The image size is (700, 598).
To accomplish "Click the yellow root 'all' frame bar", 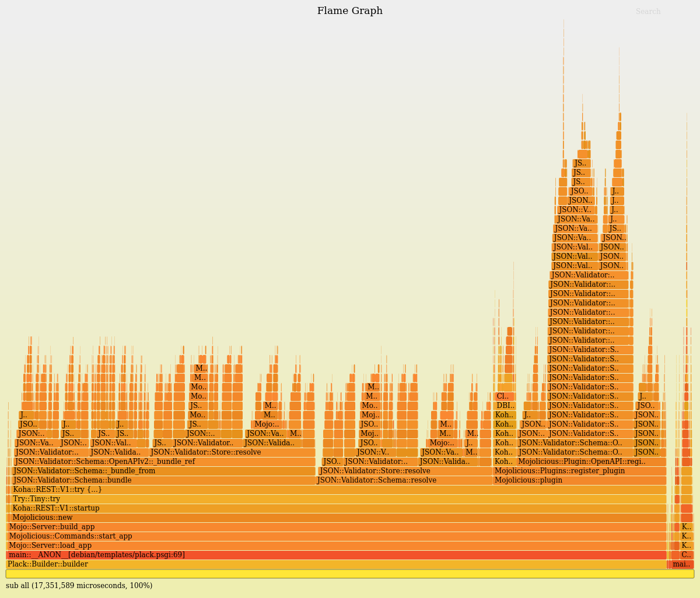I will [x=350, y=574].
